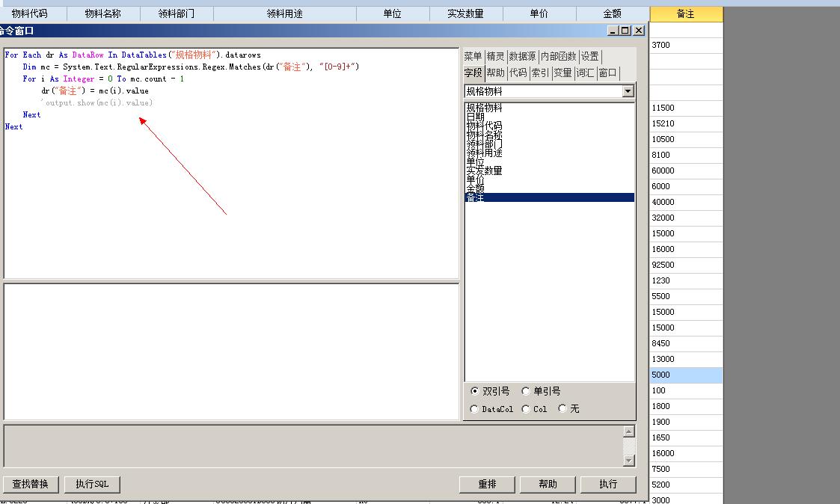
Task: Switch to the 菜单 tab
Action: (473, 56)
